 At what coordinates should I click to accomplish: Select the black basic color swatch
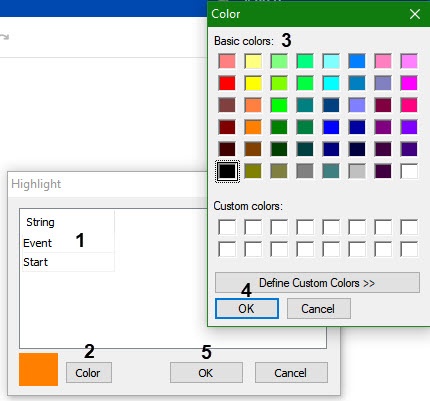tap(227, 171)
